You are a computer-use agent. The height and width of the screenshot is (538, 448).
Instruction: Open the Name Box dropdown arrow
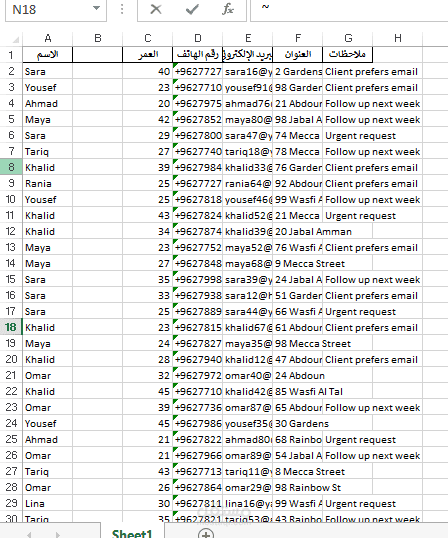pyautogui.click(x=97, y=8)
